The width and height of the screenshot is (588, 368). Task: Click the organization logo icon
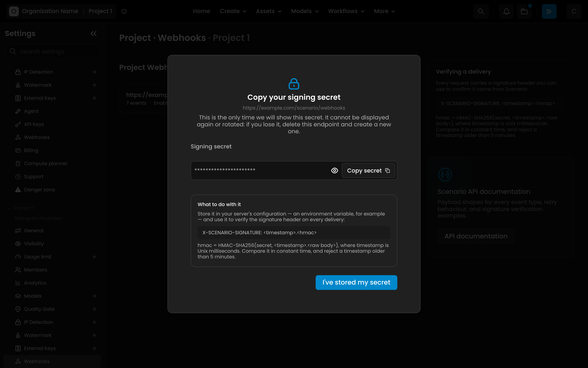(x=14, y=11)
